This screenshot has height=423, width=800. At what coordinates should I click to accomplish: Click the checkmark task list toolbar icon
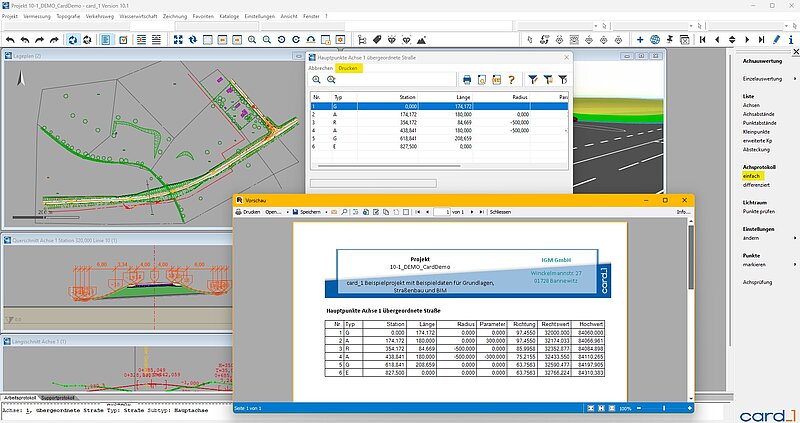coord(123,40)
